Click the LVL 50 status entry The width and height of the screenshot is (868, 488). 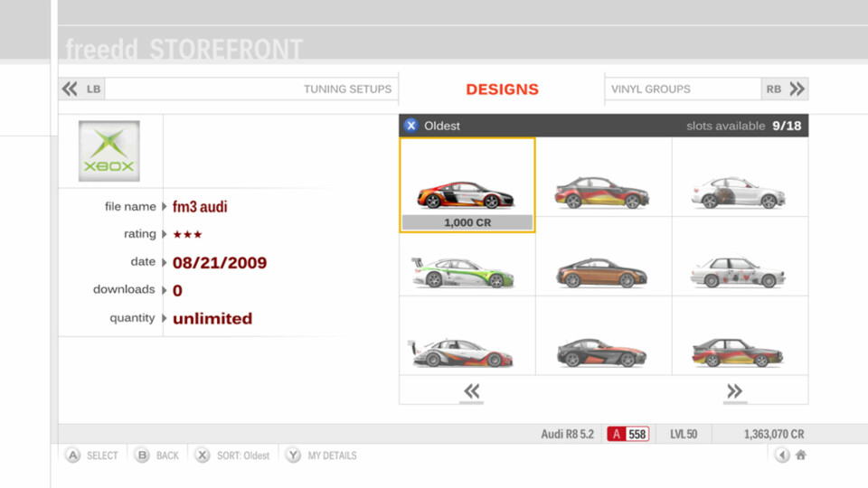[684, 435]
